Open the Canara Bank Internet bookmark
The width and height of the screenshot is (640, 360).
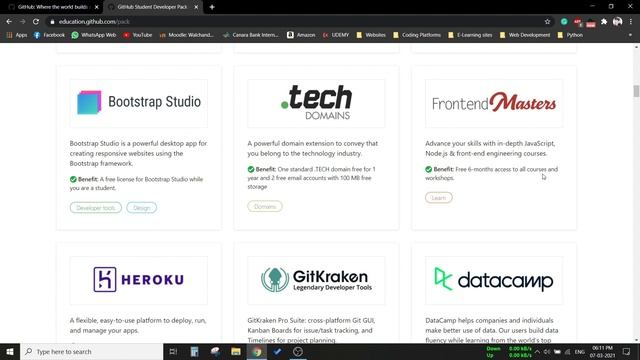[251, 35]
